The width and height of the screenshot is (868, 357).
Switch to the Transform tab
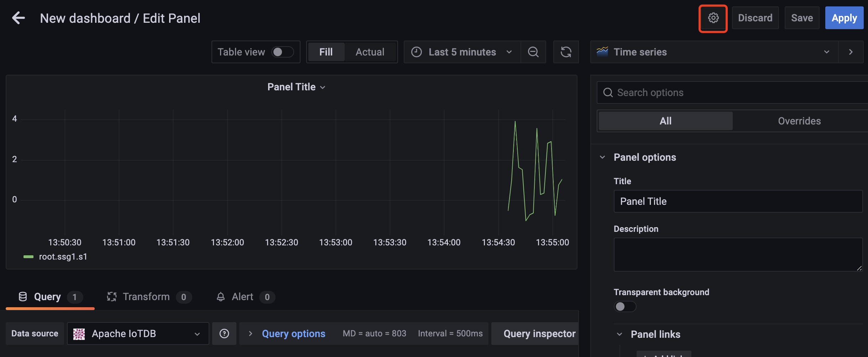click(x=146, y=297)
